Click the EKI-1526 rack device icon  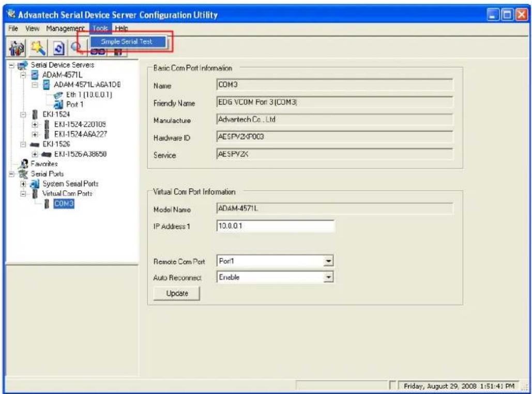35,145
